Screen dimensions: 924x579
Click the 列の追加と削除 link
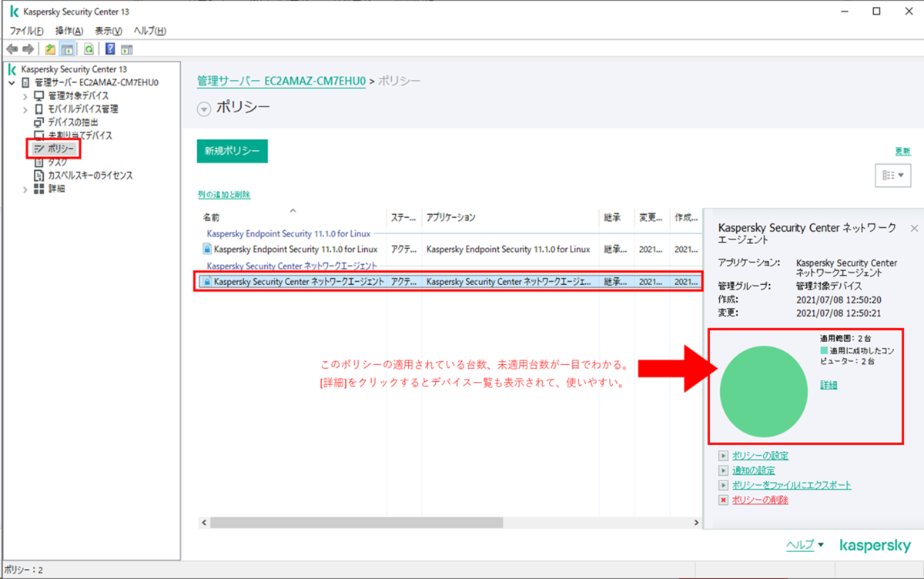[x=224, y=195]
